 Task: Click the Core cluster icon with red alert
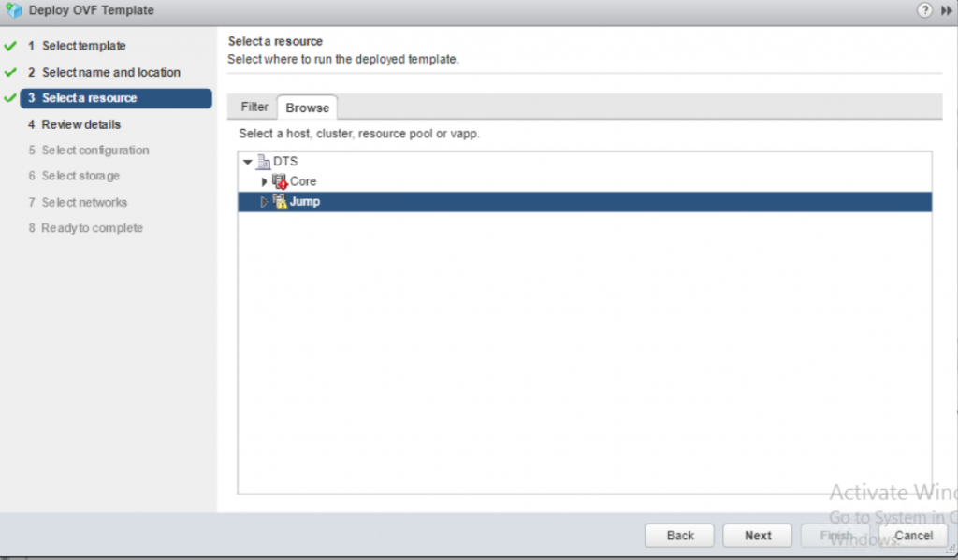279,181
